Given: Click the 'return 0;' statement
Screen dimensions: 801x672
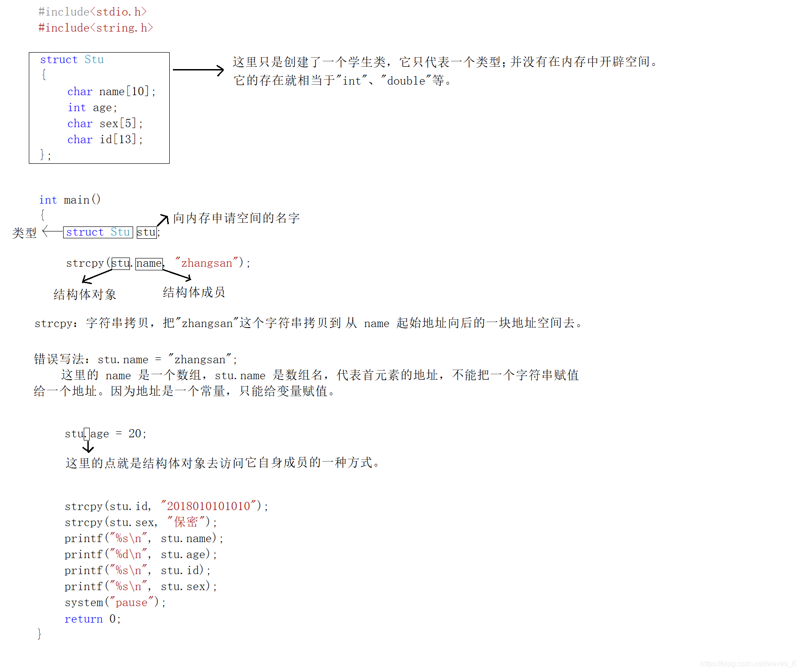Looking at the screenshot, I should [x=93, y=619].
